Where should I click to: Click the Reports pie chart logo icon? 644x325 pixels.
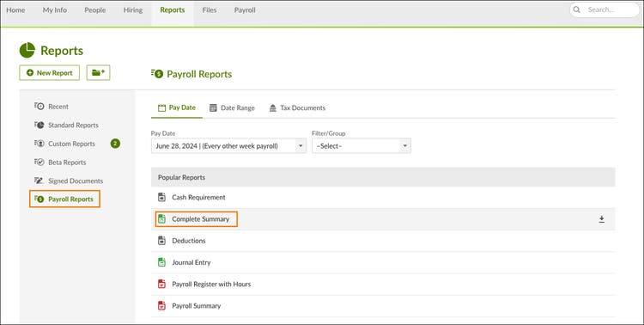coord(27,50)
